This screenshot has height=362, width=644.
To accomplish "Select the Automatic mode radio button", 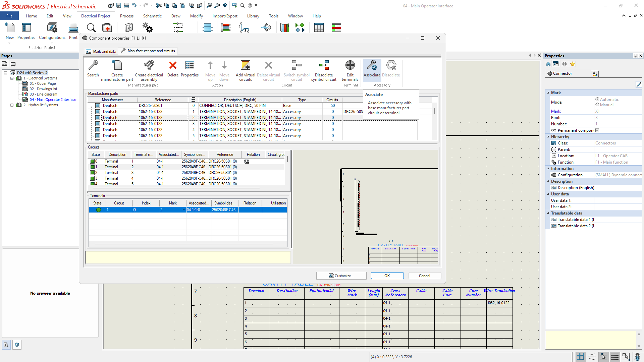I will coord(597,99).
